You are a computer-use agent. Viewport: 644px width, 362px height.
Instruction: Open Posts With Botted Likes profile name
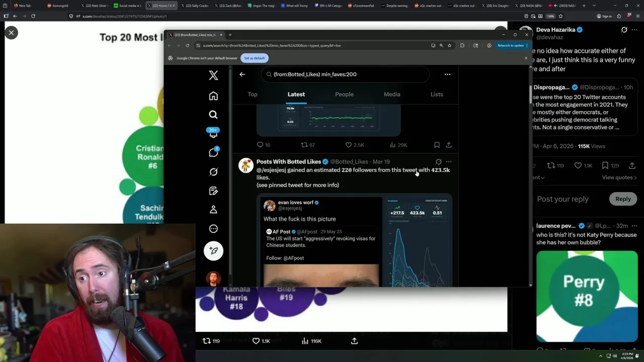289,162
